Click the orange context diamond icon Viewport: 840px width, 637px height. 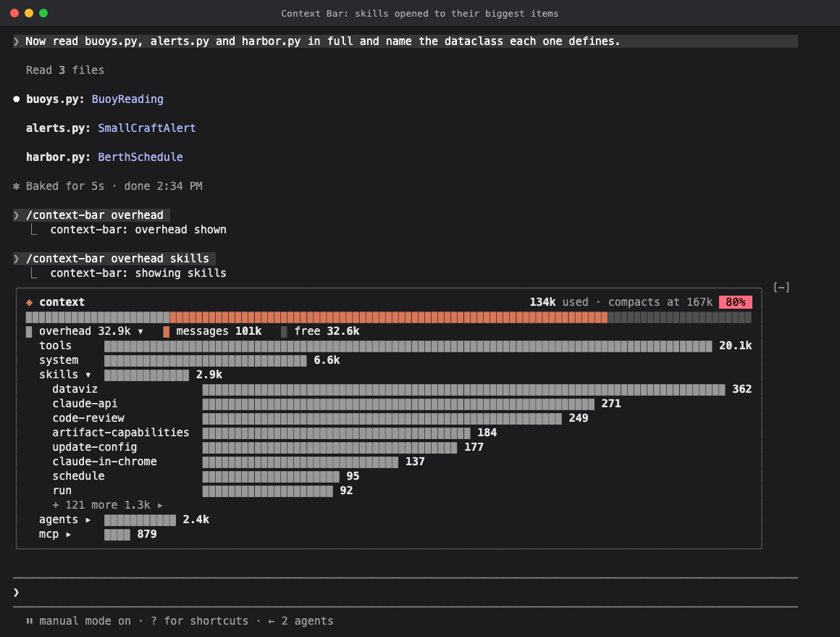point(30,302)
